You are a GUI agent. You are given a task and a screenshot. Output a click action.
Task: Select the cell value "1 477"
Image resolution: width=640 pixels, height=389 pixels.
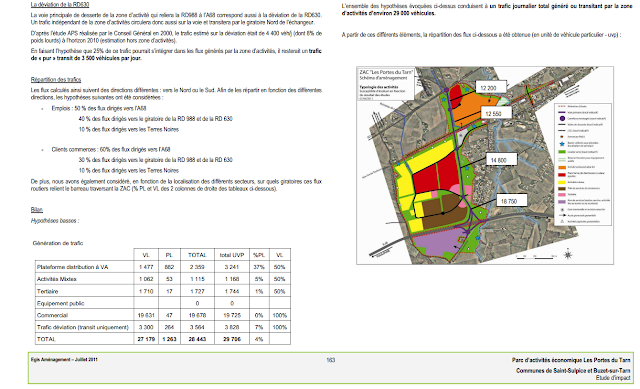tap(146, 267)
